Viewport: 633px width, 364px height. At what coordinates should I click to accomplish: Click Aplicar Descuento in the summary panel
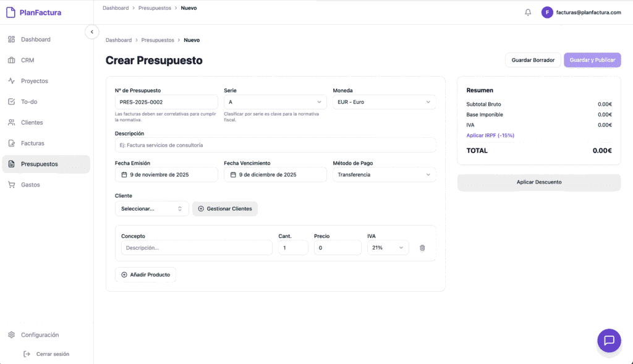[538, 182]
